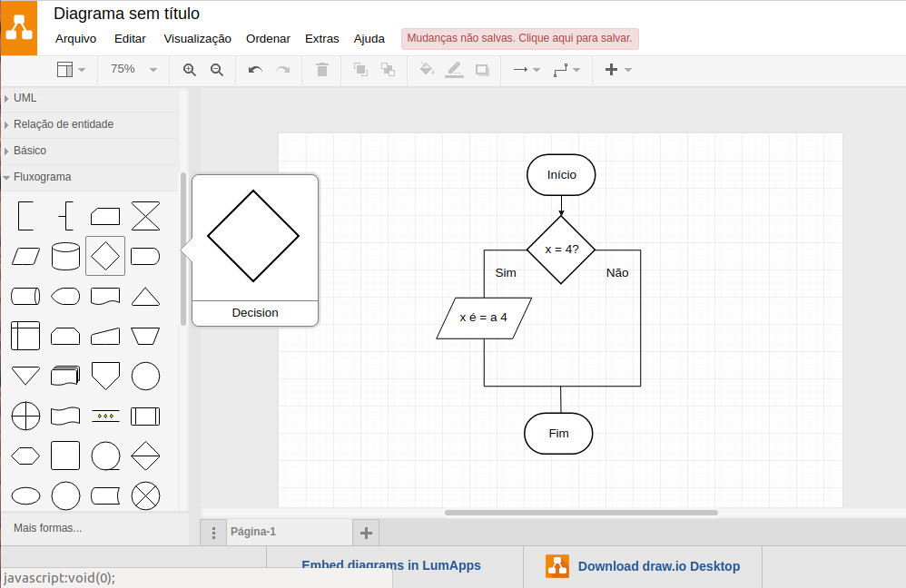Click the zoom out magnifier icon
906x588 pixels.
pos(217,70)
